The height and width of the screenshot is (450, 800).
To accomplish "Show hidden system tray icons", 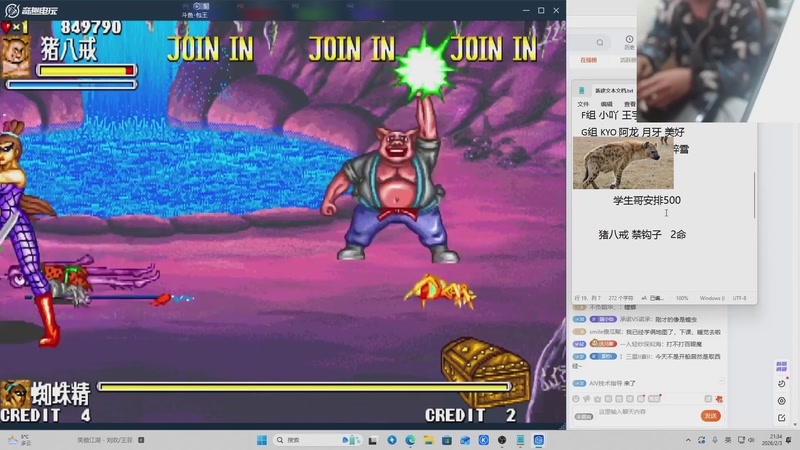I will coord(688,440).
